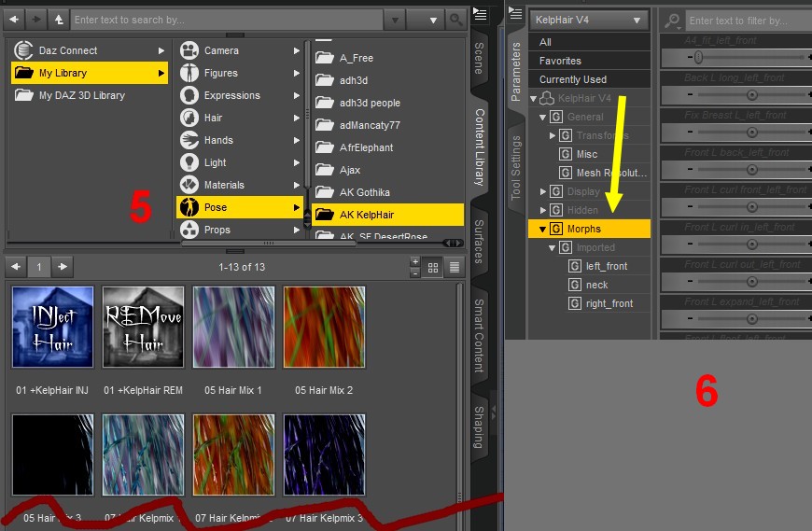Click the Props category icon
812x531 pixels.
[x=189, y=230]
